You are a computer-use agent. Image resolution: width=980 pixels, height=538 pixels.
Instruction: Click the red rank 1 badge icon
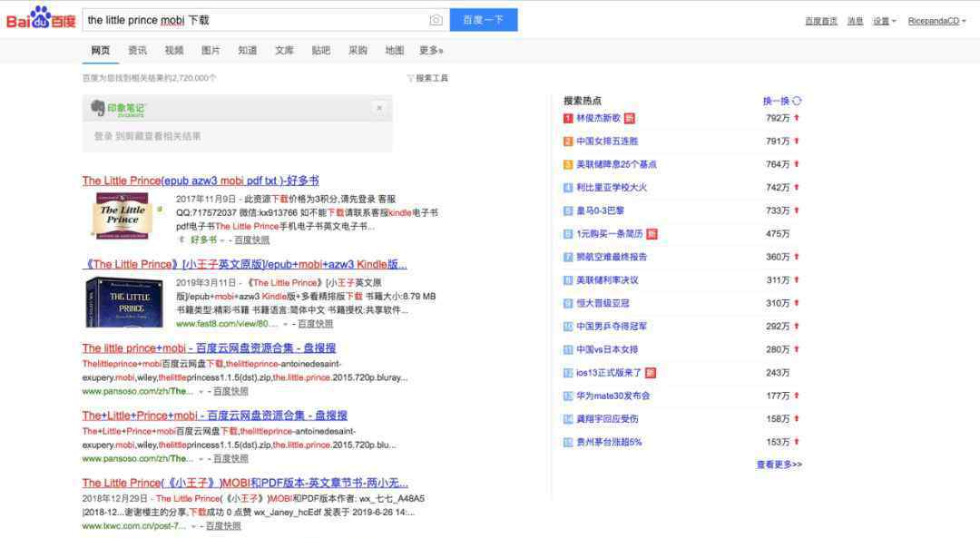[x=568, y=118]
